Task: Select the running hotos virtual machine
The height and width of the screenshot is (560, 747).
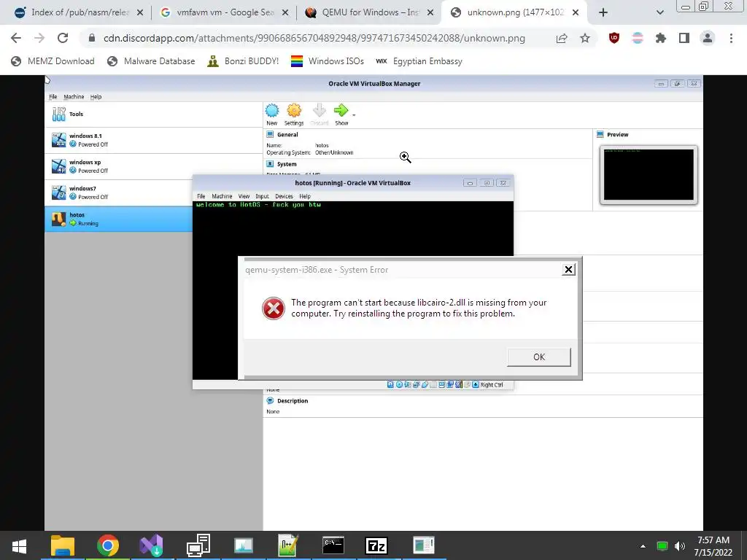Action: [x=119, y=219]
